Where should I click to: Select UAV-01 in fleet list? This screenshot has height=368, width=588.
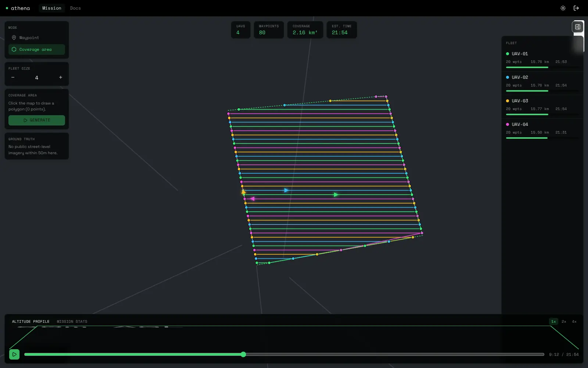[x=542, y=59]
